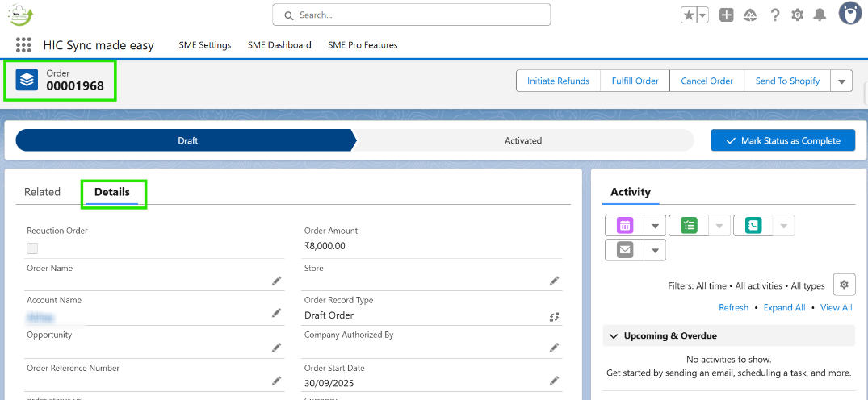Viewport: 868px width, 400px height.
Task: Click the New Event calendar icon
Action: tap(625, 225)
